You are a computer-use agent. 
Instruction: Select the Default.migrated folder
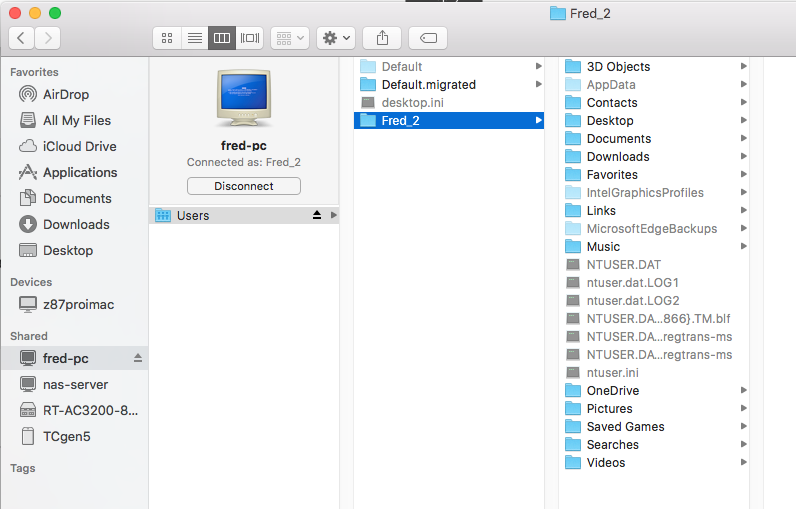[449, 84]
